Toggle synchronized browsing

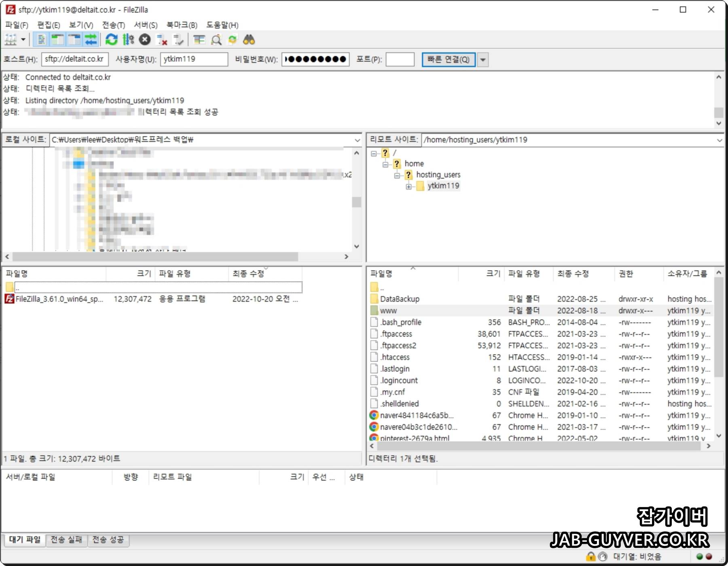pos(233,40)
